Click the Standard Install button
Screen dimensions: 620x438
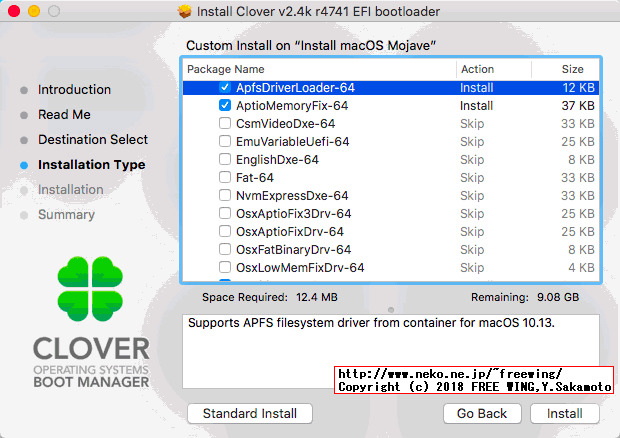[250, 413]
